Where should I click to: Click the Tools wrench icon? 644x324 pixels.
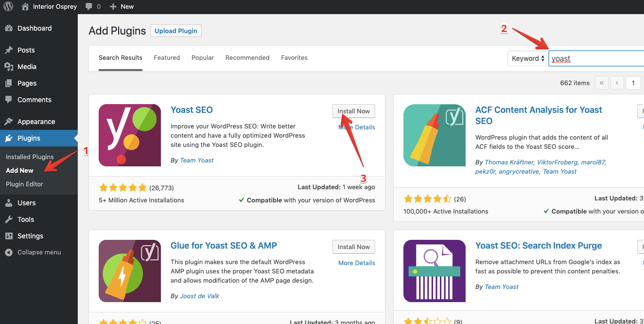pos(9,219)
